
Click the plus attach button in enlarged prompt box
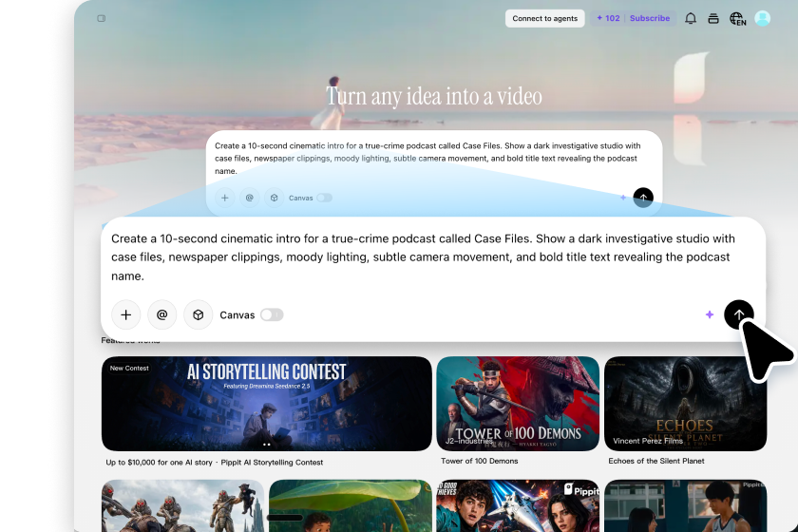pos(125,314)
